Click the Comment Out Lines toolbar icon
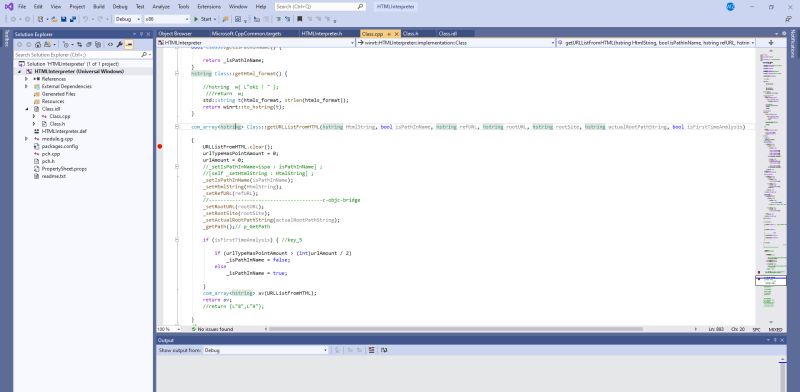The height and width of the screenshot is (392, 800). pyautogui.click(x=278, y=19)
